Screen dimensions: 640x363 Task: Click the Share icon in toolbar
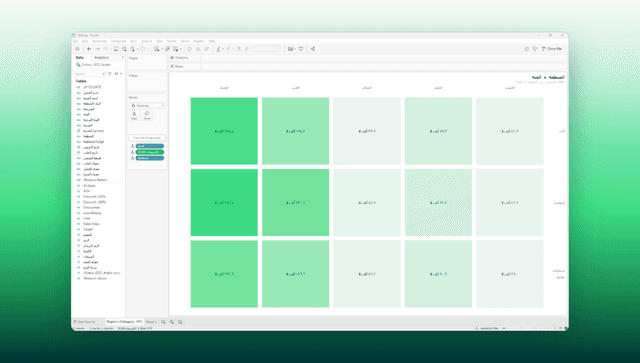pyautogui.click(x=313, y=49)
